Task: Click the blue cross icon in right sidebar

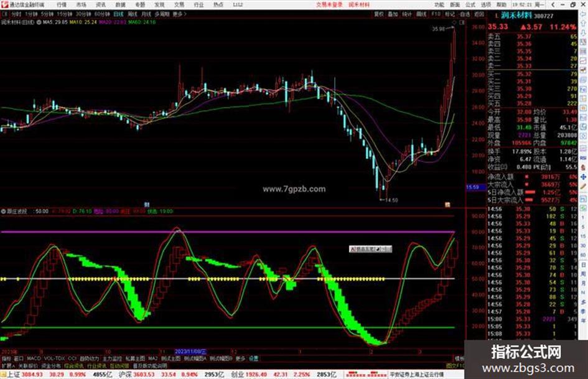Action: pyautogui.click(x=583, y=177)
